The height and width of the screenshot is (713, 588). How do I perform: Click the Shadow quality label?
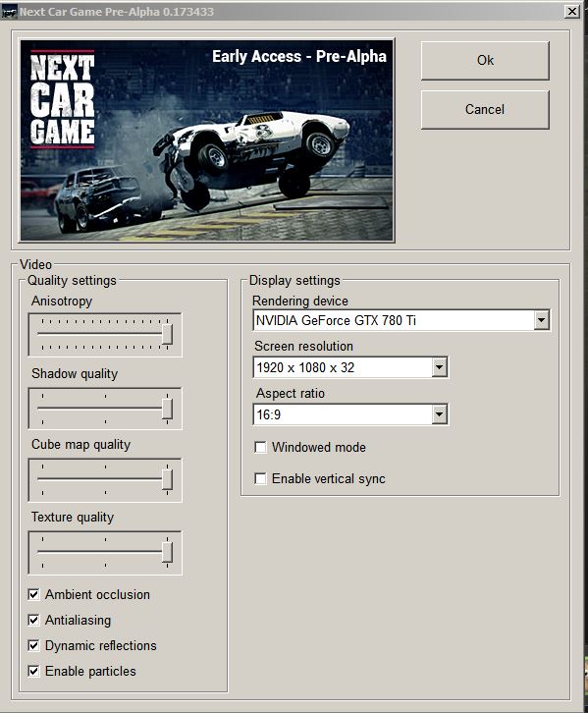[75, 374]
